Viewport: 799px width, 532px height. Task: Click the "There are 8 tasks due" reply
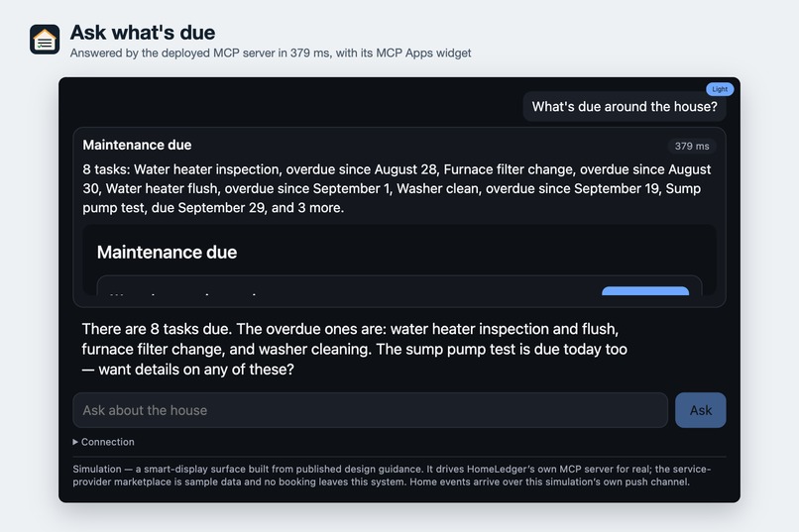click(354, 350)
